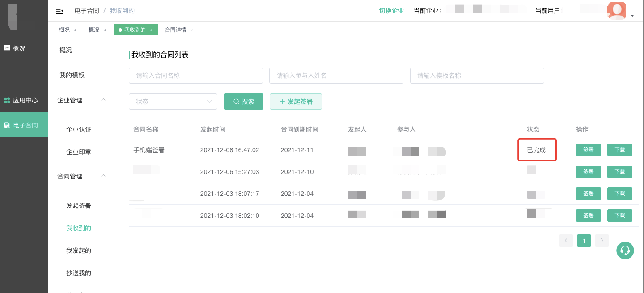The width and height of the screenshot is (644, 293).
Task: Focus the 请输入合同名称 input field
Action: (x=196, y=76)
